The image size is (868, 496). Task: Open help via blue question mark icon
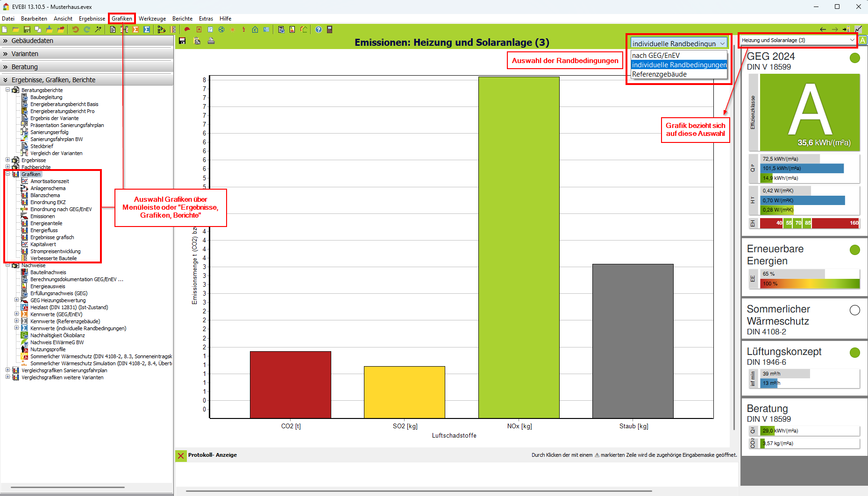click(x=319, y=29)
